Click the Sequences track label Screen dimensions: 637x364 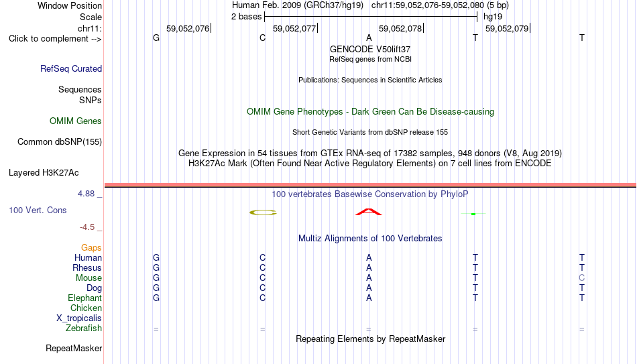coord(80,89)
